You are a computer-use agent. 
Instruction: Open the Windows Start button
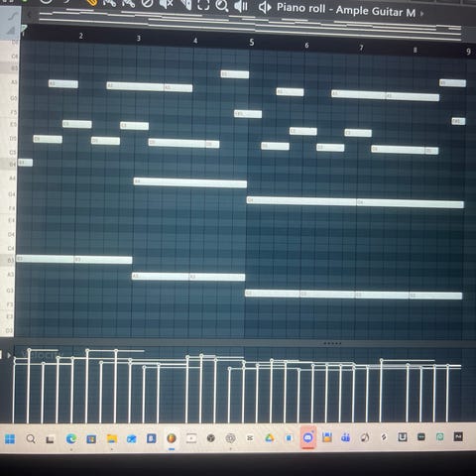point(10,439)
